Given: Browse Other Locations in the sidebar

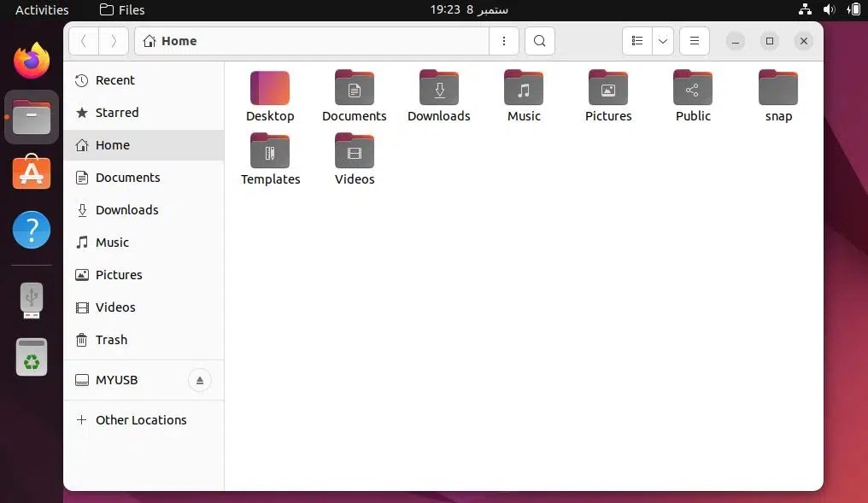Looking at the screenshot, I should click(x=141, y=420).
